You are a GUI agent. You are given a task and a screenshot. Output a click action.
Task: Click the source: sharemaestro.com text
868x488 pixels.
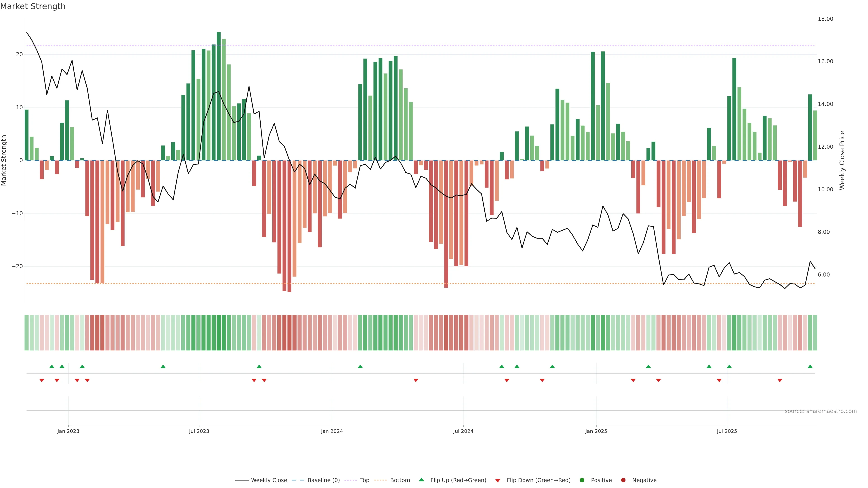(x=821, y=411)
